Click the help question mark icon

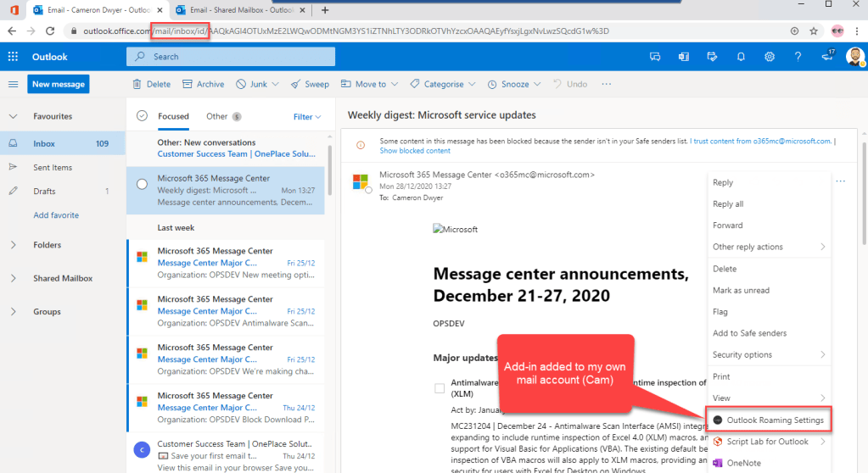pyautogui.click(x=798, y=57)
